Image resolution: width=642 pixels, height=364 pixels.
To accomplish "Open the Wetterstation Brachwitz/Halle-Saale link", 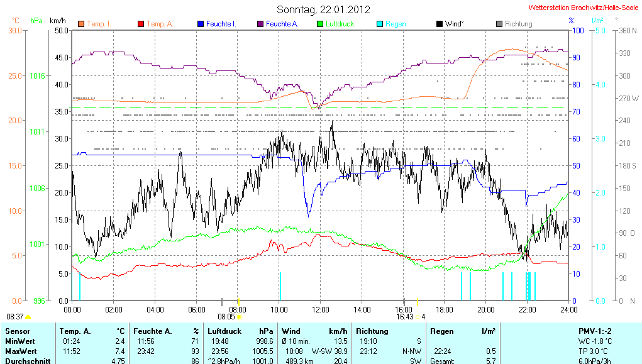I will [584, 8].
